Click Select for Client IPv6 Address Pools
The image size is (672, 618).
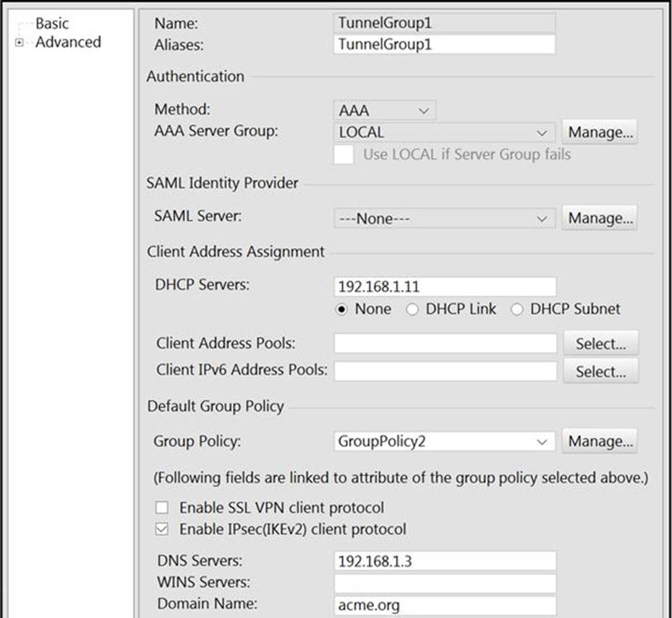pyautogui.click(x=600, y=372)
